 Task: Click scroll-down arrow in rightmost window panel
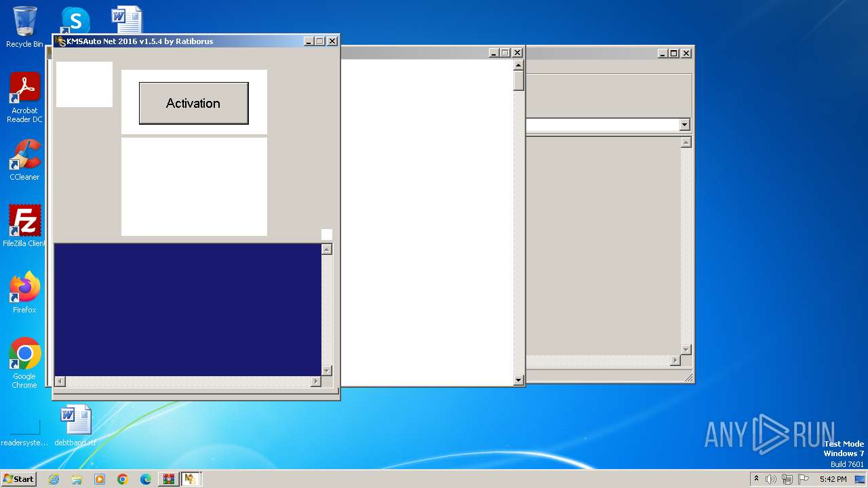coord(686,349)
